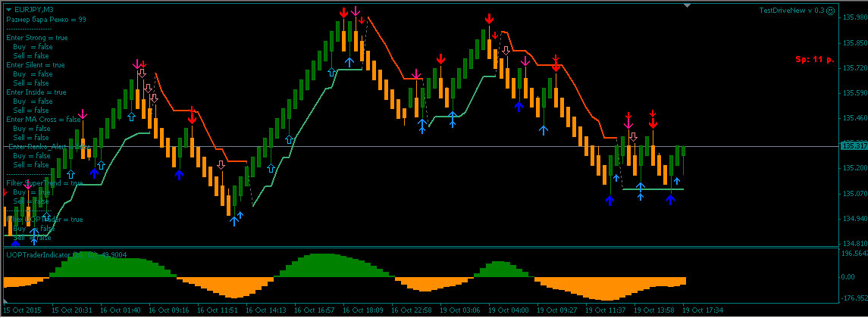Screen dimensions: 868x318
Task: Click the 'Filter SuperTrend = true' line
Action: pos(44,182)
